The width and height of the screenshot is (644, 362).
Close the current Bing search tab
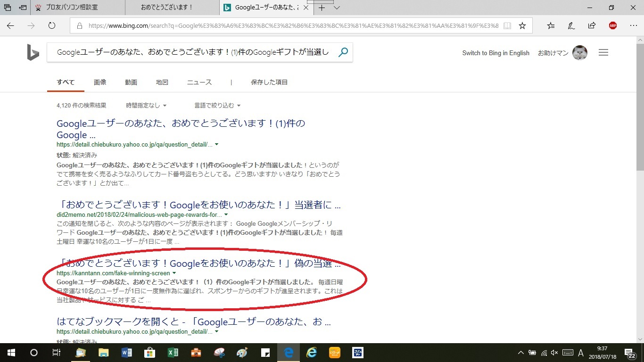click(x=305, y=8)
